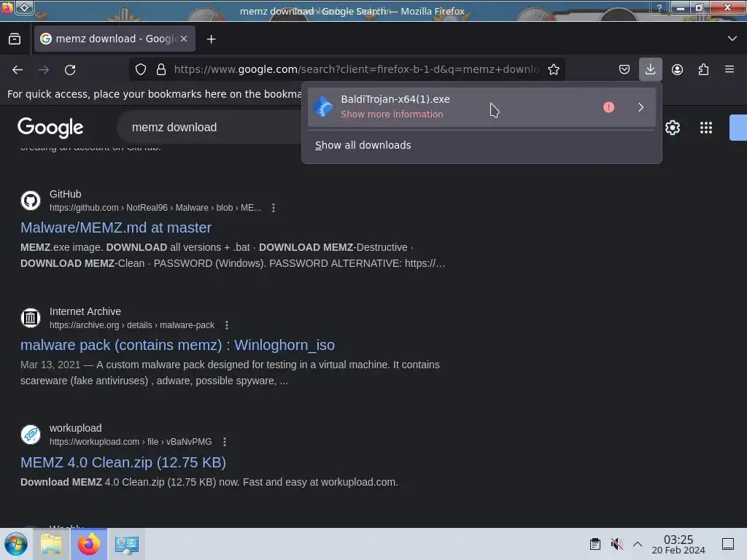Viewport: 747px width, 560px height.
Task: Open the Firefox account icon
Action: point(677,69)
